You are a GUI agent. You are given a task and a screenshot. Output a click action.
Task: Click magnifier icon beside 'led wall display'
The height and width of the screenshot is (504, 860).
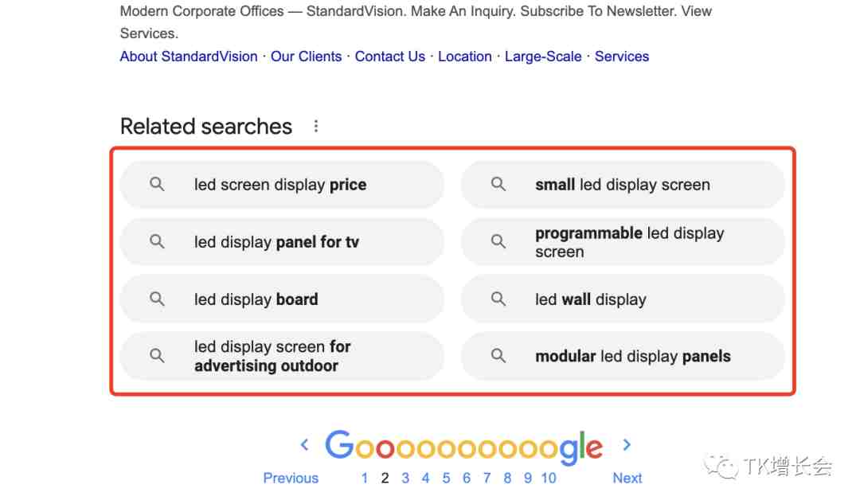coord(498,299)
